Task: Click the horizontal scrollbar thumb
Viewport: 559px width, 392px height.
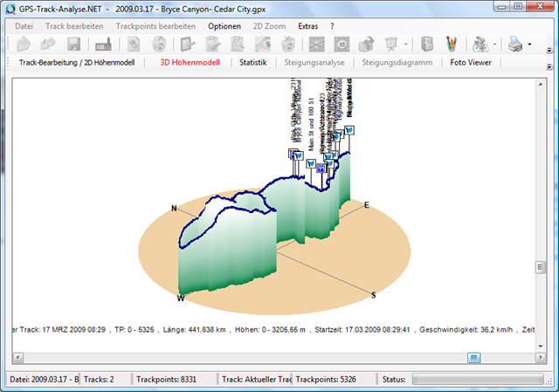Action: [x=473, y=357]
